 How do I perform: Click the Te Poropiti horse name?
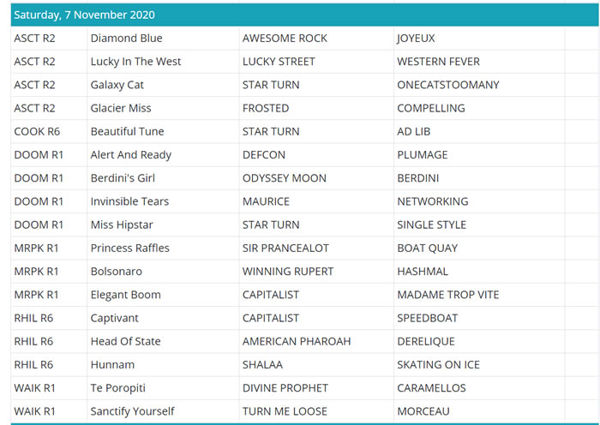(120, 388)
